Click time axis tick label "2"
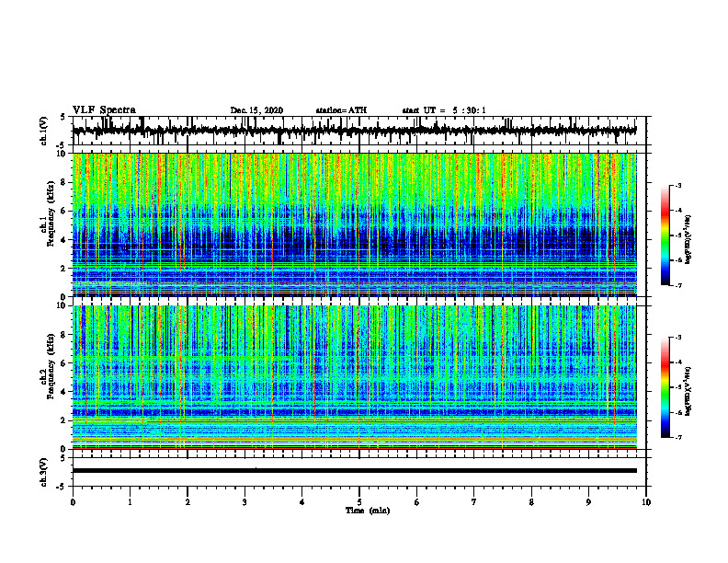This screenshot has height=563, width=728. [188, 502]
